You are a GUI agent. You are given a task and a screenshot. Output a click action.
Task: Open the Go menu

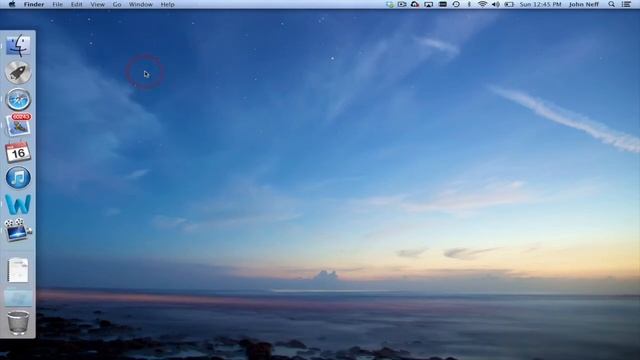coord(117,4)
